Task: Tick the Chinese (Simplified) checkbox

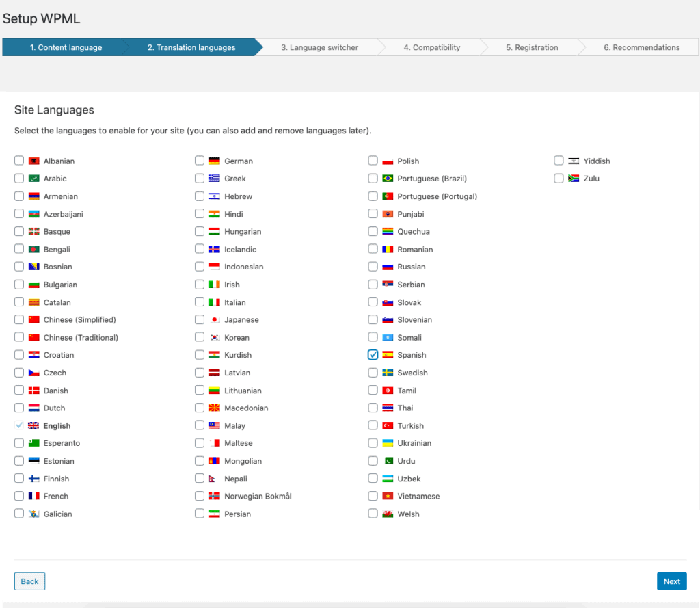Action: pos(18,319)
